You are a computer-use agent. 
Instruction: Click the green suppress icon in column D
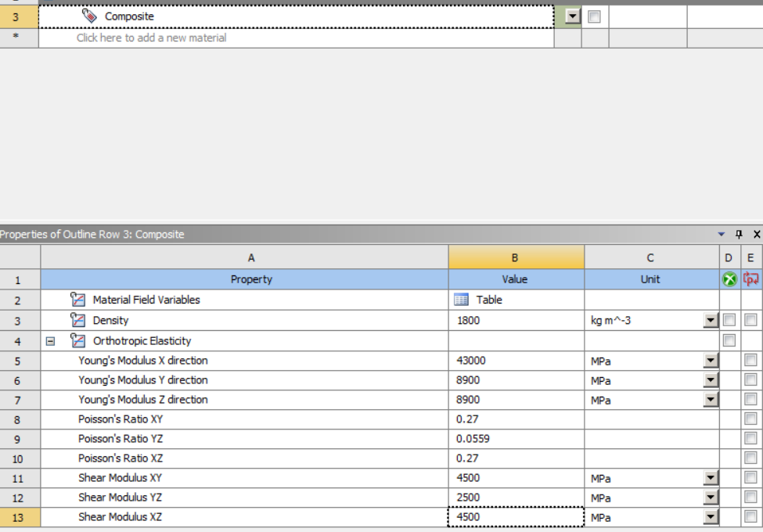pyautogui.click(x=729, y=279)
